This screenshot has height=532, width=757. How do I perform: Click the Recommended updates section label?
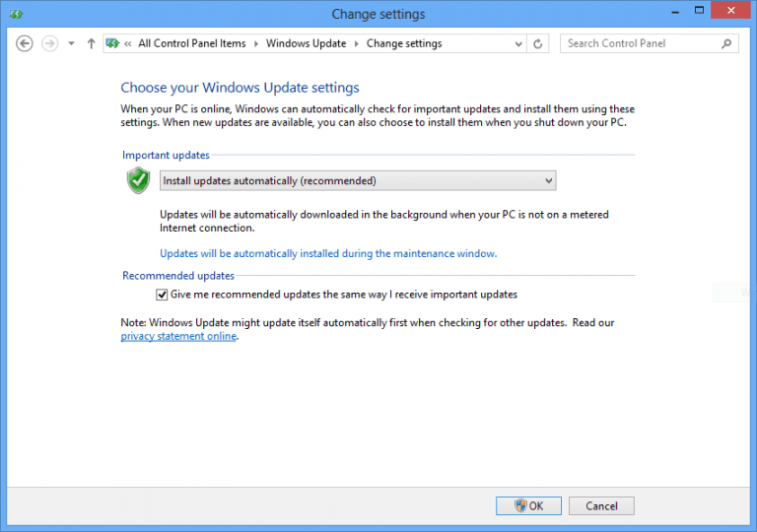[x=178, y=276]
